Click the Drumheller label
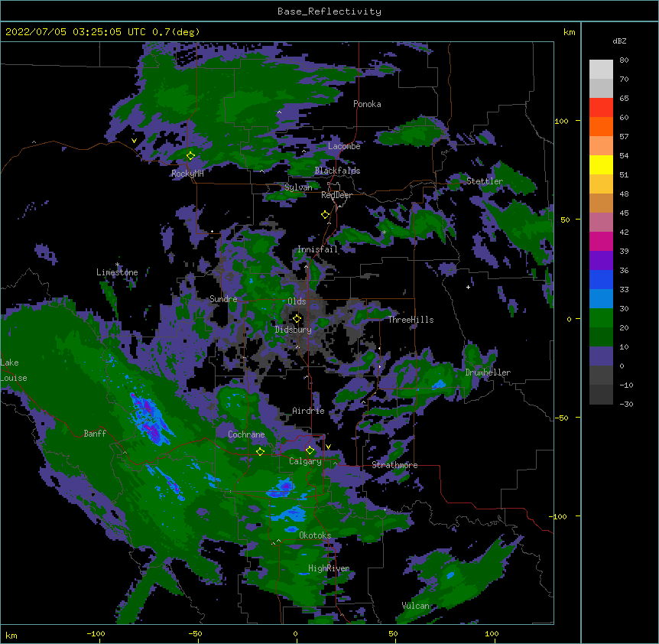 pos(488,372)
